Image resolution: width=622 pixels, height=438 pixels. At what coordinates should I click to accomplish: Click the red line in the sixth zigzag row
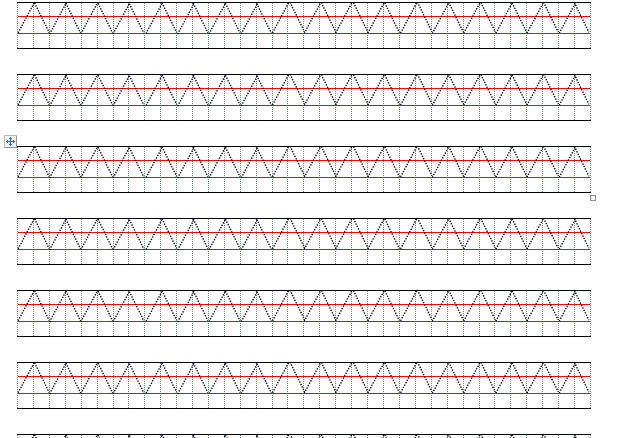point(300,376)
